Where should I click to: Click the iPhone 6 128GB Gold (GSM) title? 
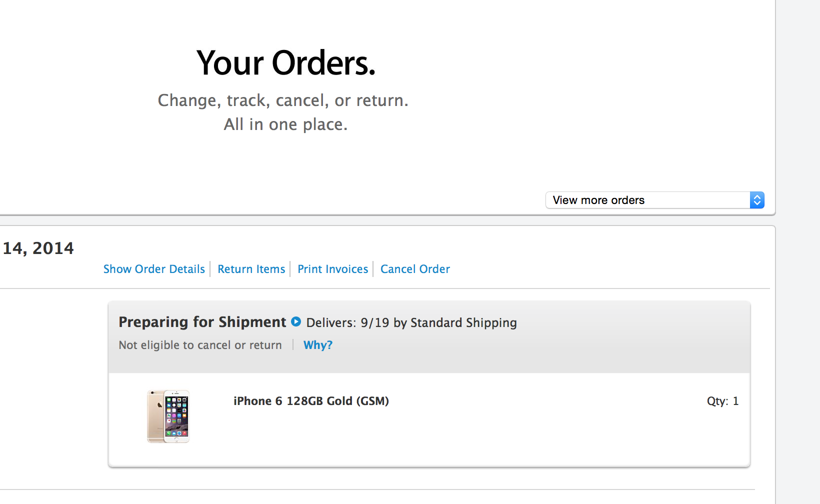[311, 401]
